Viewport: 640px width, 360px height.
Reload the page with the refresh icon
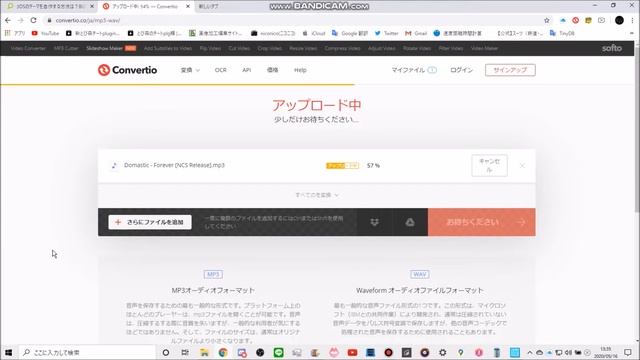(33, 20)
